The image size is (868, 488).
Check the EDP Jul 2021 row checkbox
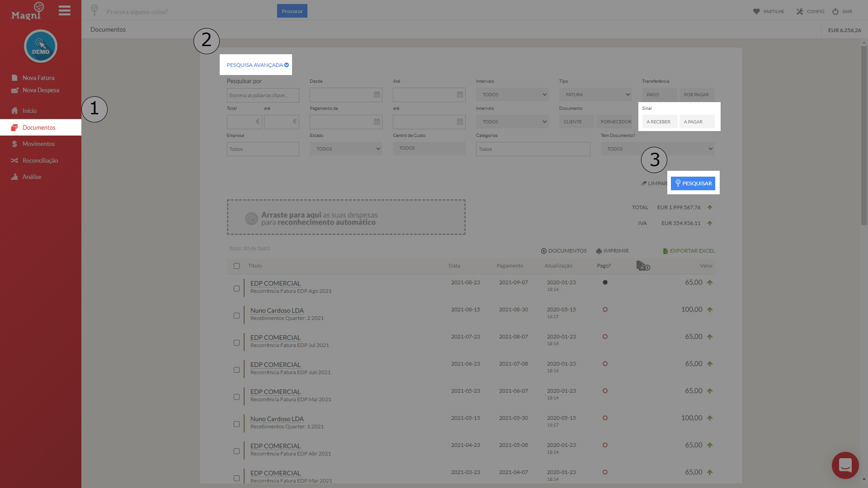236,343
